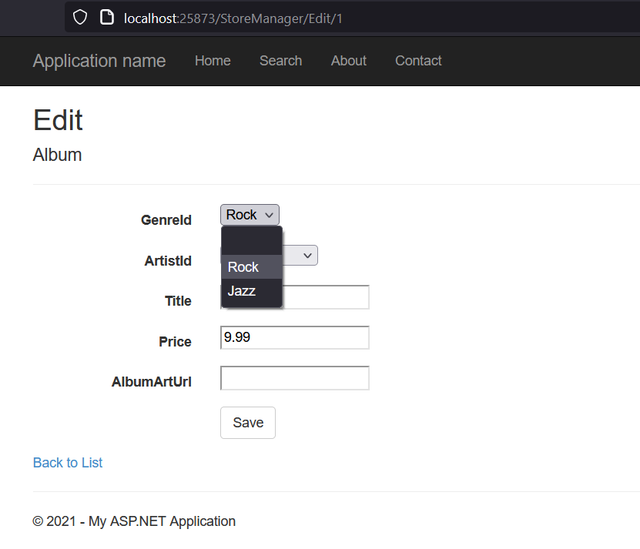Click the shield icon in the address bar
This screenshot has height=549, width=640.
pyautogui.click(x=80, y=18)
